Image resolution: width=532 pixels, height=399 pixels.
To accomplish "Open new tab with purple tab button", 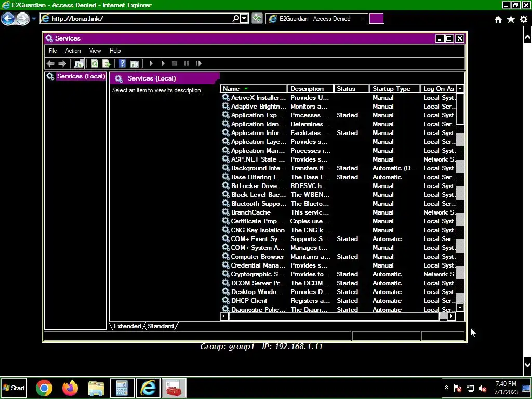I will pyautogui.click(x=376, y=19).
